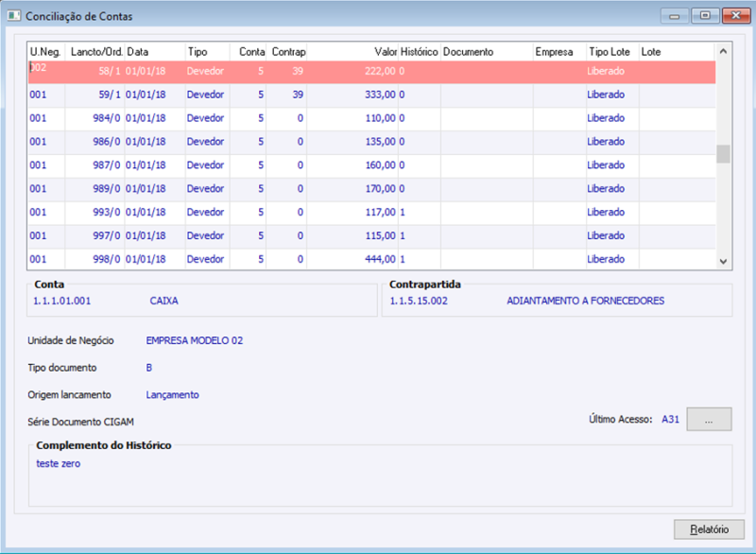
Task: Click Liberado in the 986/0 row
Action: (606, 142)
